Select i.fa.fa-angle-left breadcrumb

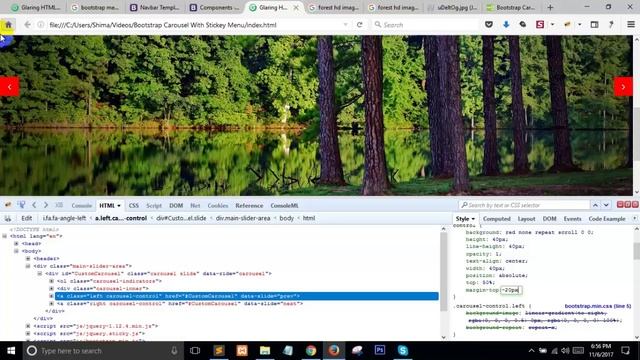pyautogui.click(x=64, y=218)
